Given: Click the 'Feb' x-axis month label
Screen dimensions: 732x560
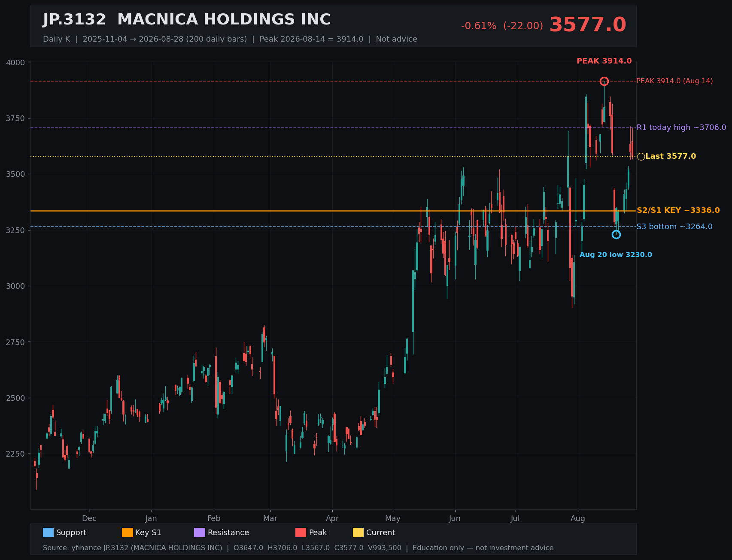Looking at the screenshot, I should click(x=214, y=518).
